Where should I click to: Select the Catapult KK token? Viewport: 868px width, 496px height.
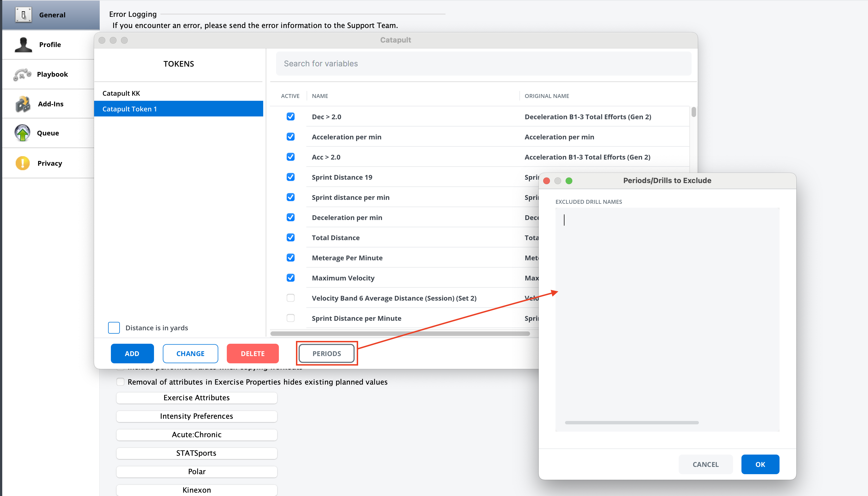click(121, 93)
